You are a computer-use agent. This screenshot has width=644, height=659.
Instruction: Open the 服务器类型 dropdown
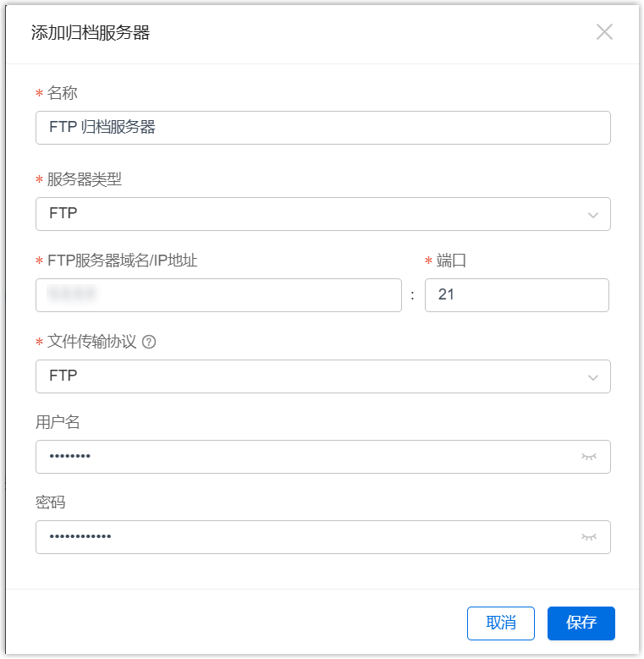pyautogui.click(x=322, y=214)
